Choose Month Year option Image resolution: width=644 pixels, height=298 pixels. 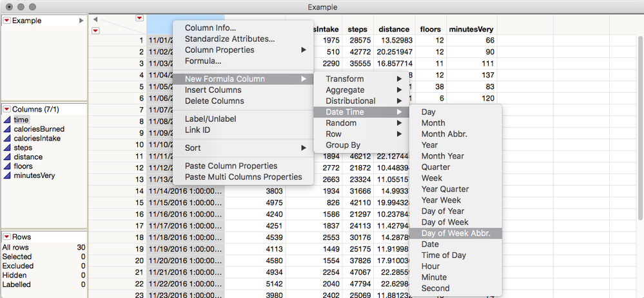(x=456, y=156)
